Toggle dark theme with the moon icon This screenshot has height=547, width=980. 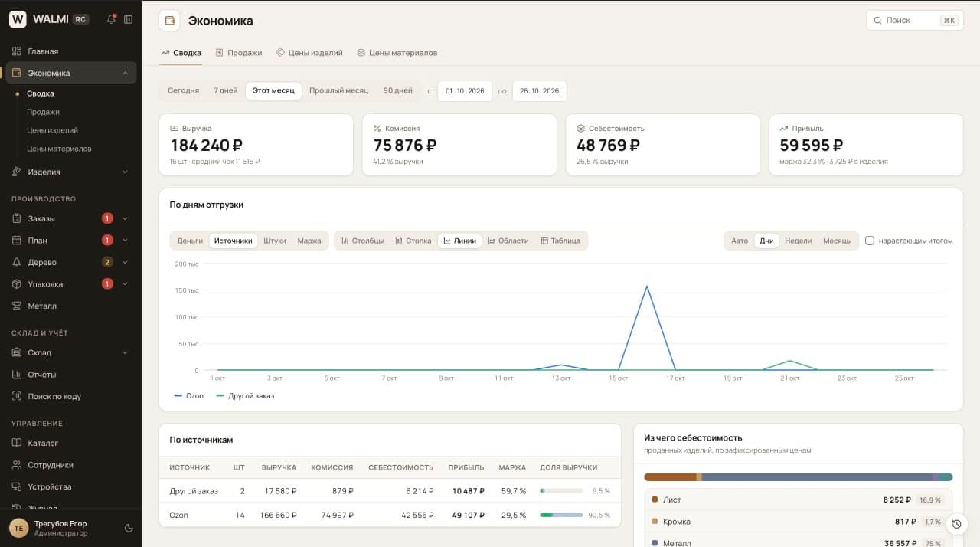coord(129,528)
